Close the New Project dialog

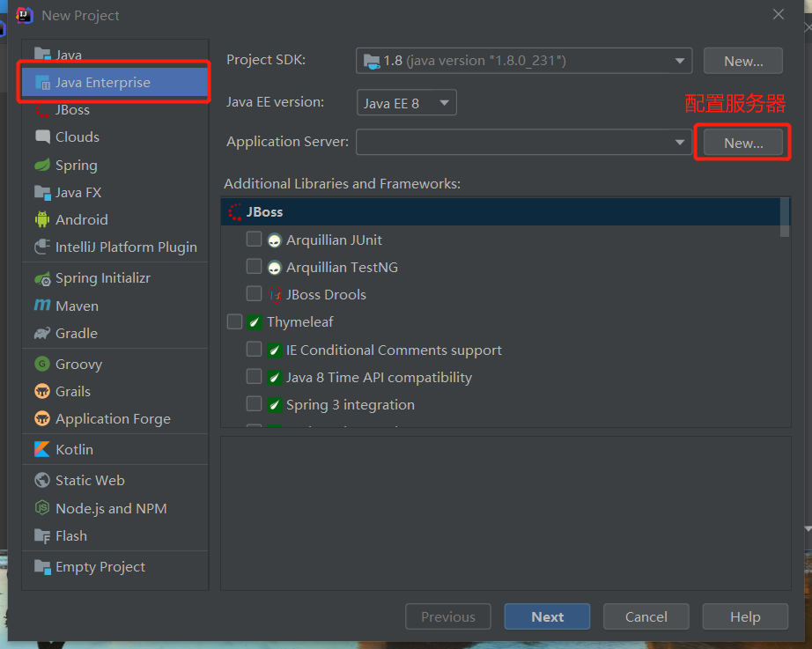pos(778,14)
